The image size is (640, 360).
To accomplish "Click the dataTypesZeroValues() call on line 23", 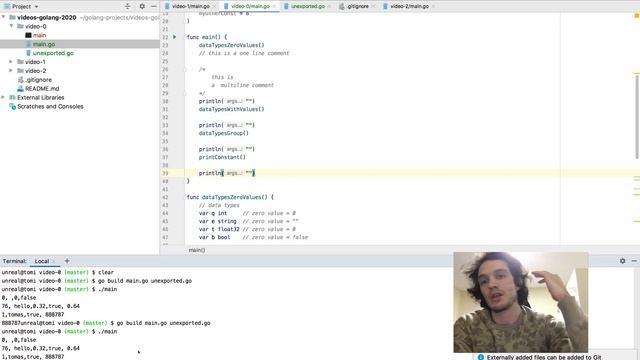I will click(231, 45).
